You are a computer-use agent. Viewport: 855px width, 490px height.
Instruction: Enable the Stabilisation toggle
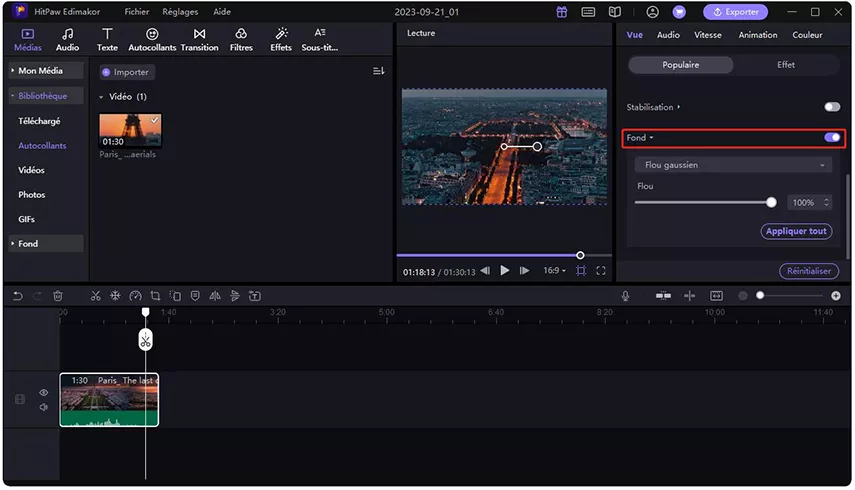tap(832, 107)
